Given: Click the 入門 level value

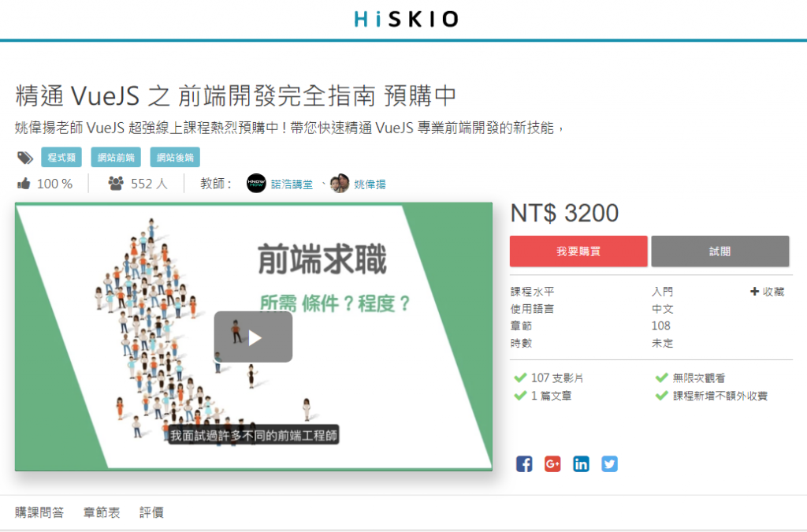Looking at the screenshot, I should click(662, 292).
